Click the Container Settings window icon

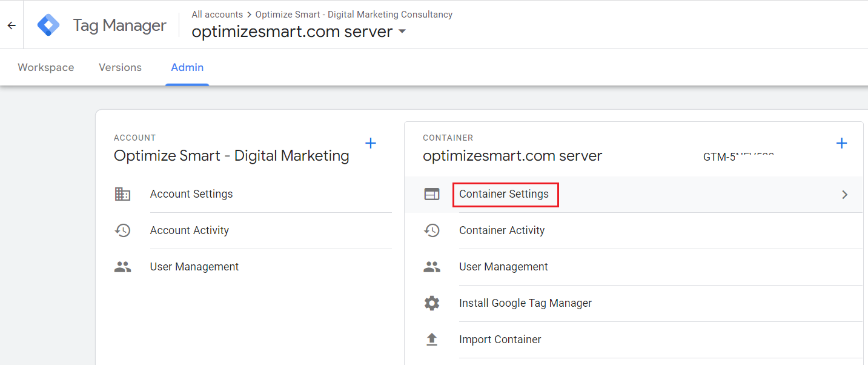[432, 194]
